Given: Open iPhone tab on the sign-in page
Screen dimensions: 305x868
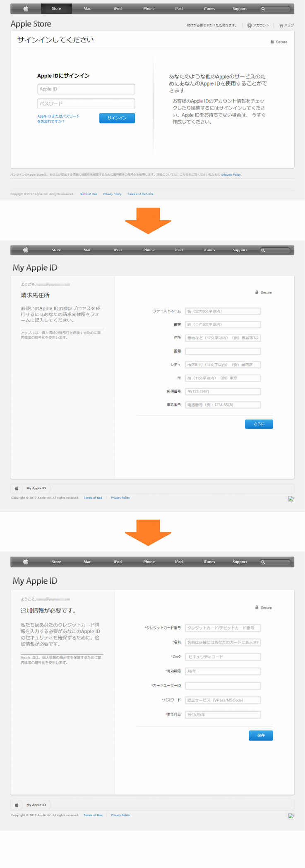Looking at the screenshot, I should (149, 9).
